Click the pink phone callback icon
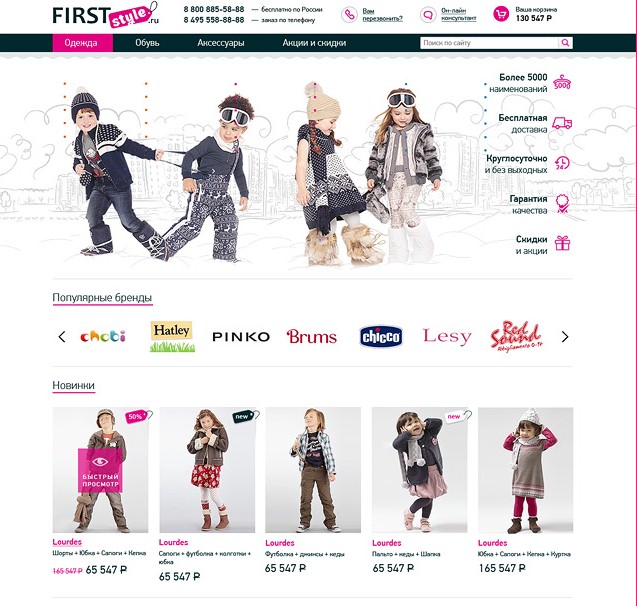637x606 pixels. 349,15
